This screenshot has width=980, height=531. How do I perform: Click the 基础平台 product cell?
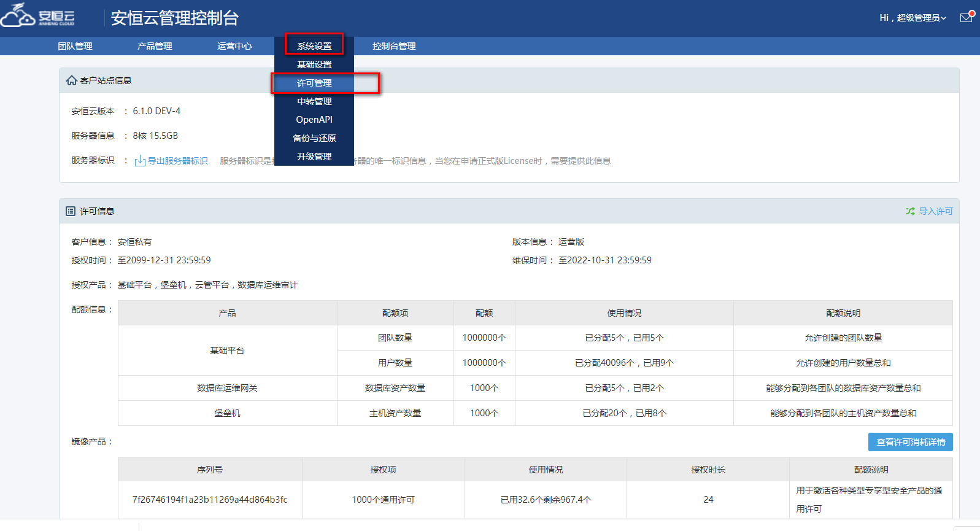pos(228,351)
